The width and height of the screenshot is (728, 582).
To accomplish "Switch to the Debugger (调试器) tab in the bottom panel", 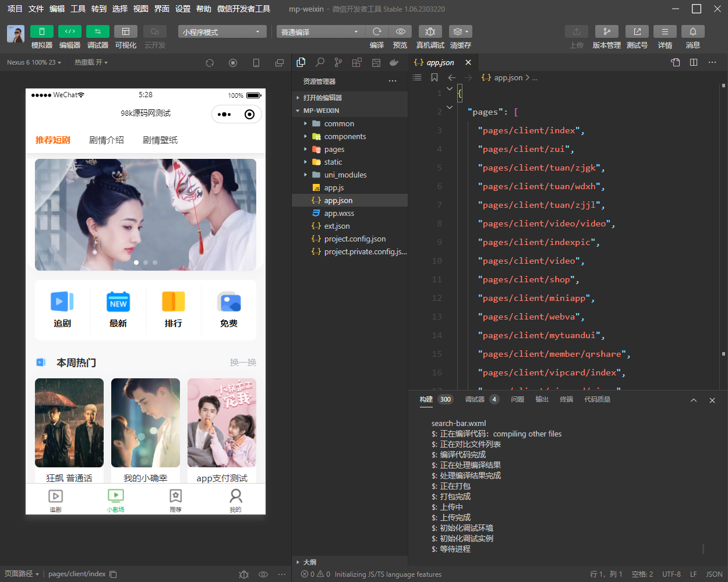I will (475, 399).
